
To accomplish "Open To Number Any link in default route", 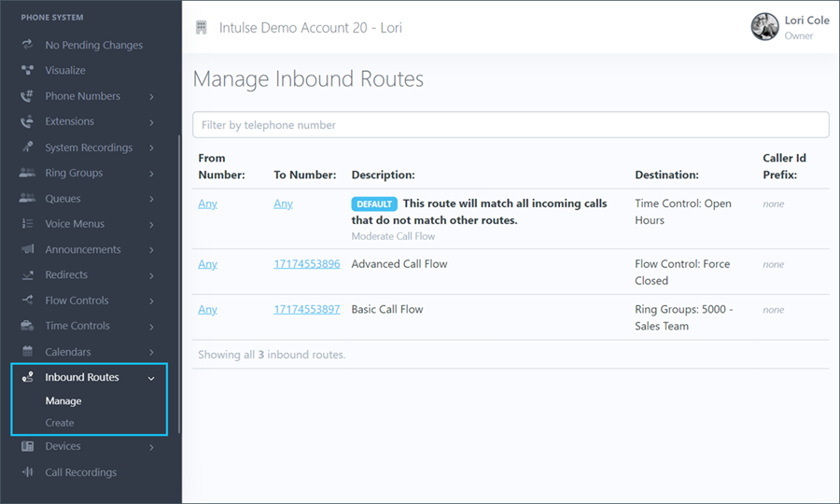I will pyautogui.click(x=284, y=203).
